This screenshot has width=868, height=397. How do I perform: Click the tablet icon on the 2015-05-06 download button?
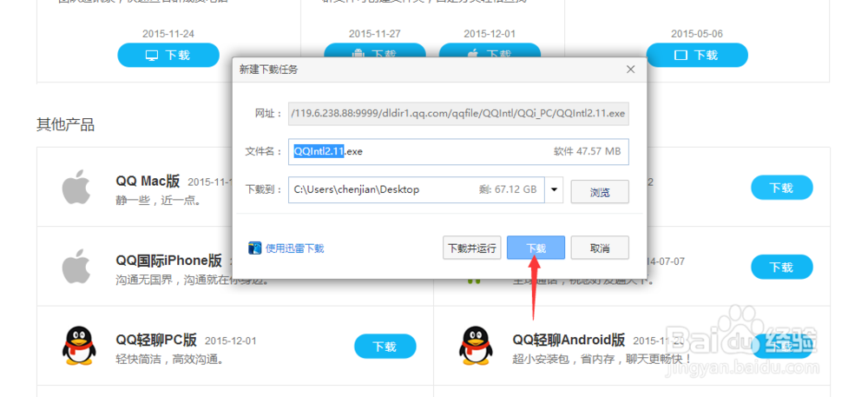tap(681, 56)
